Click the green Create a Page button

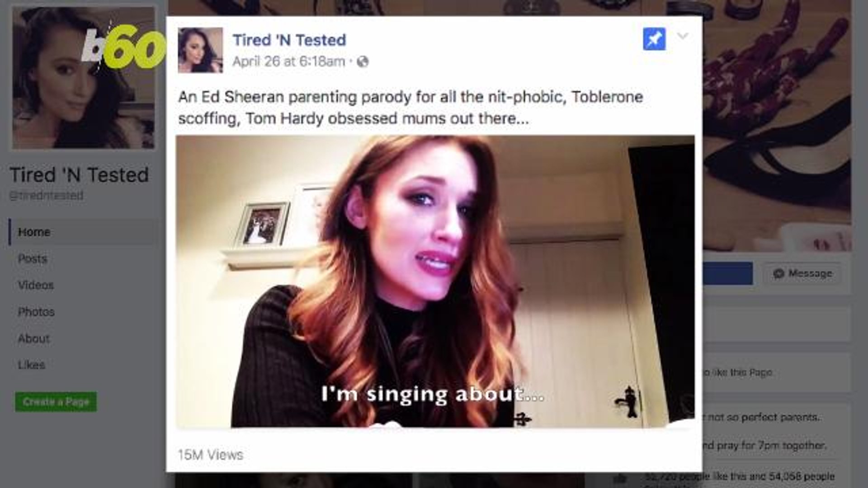(56, 402)
